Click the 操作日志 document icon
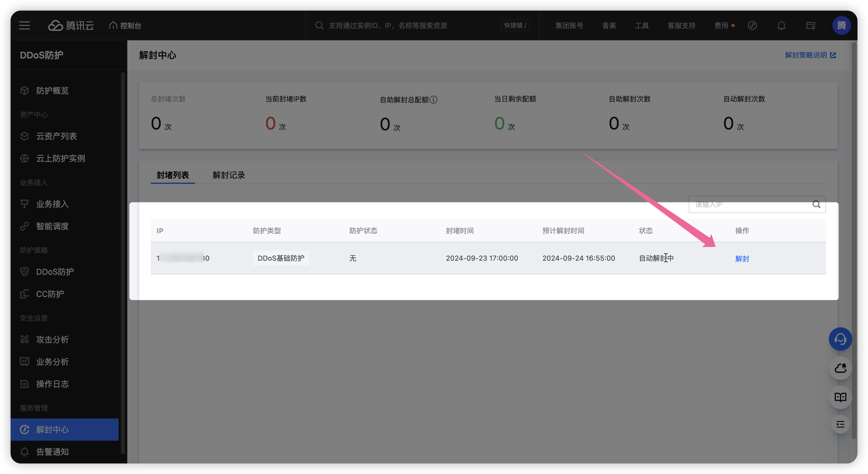The width and height of the screenshot is (868, 474). pos(25,384)
